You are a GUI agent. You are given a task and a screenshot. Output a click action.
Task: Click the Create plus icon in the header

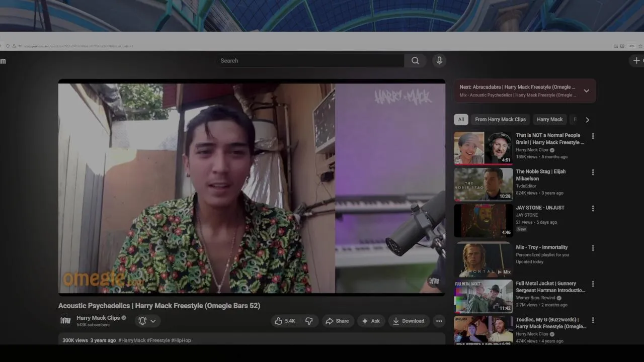[x=636, y=61]
